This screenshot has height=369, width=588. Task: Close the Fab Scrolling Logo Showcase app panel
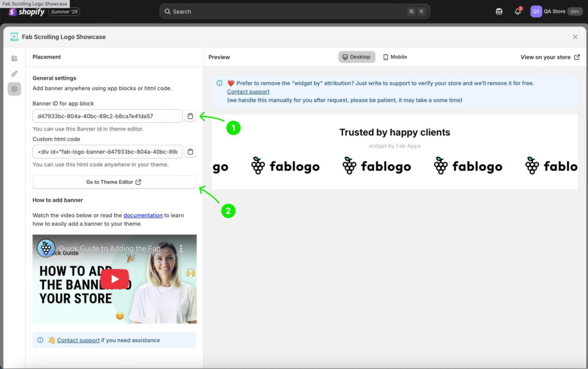pos(575,37)
